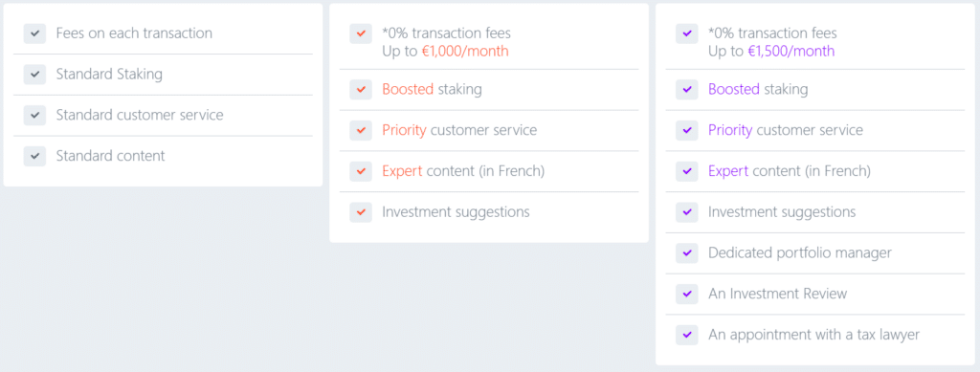The image size is (980, 372).
Task: Select the orange checkmark beside 0% transaction fees
Action: pyautogui.click(x=361, y=33)
